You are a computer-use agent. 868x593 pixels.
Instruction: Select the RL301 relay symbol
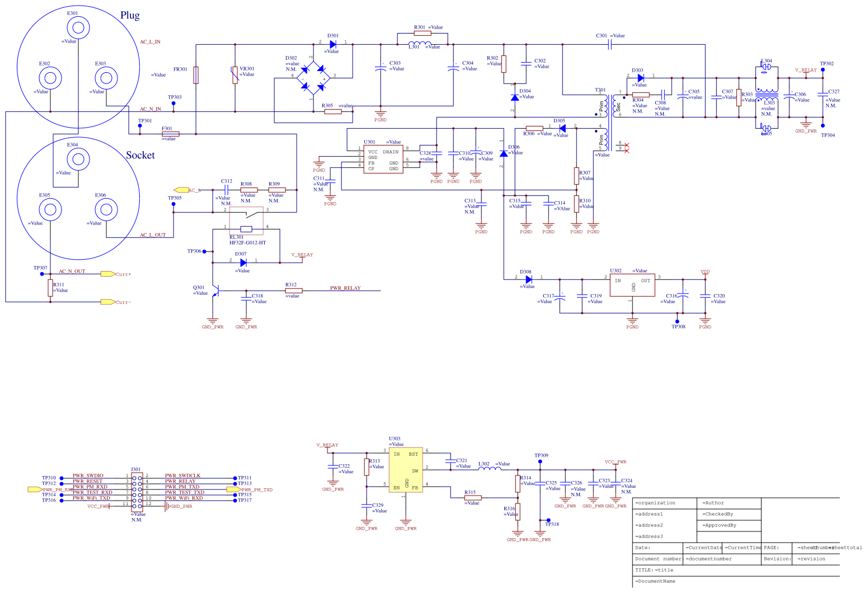(246, 221)
